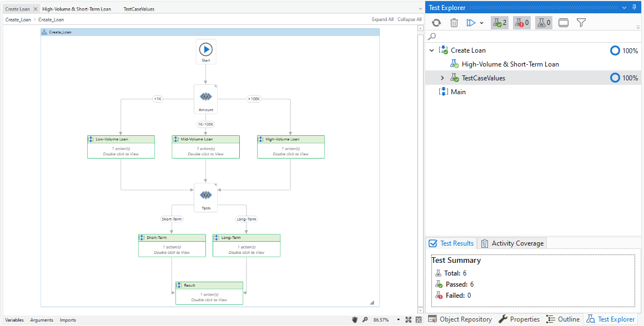Toggle the passed tests filter showing 2
644x326 pixels.
pyautogui.click(x=500, y=23)
